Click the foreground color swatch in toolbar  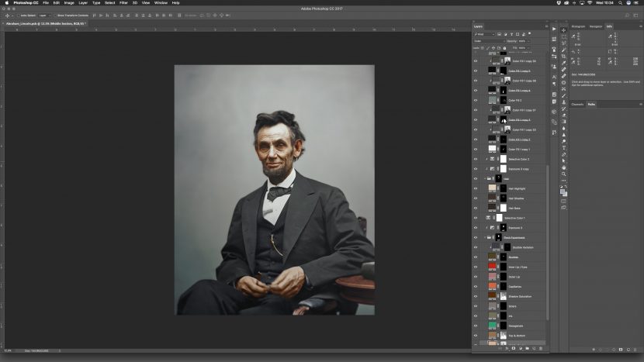coord(563,192)
